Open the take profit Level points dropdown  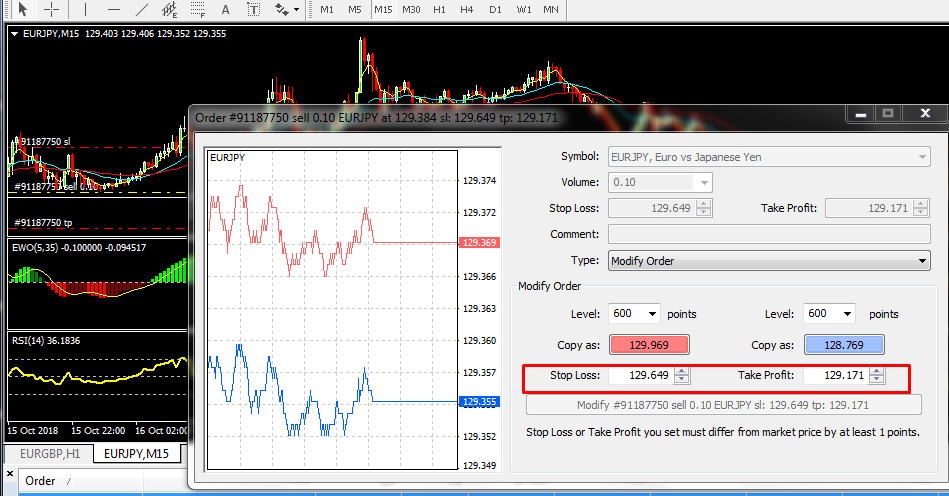(847, 314)
